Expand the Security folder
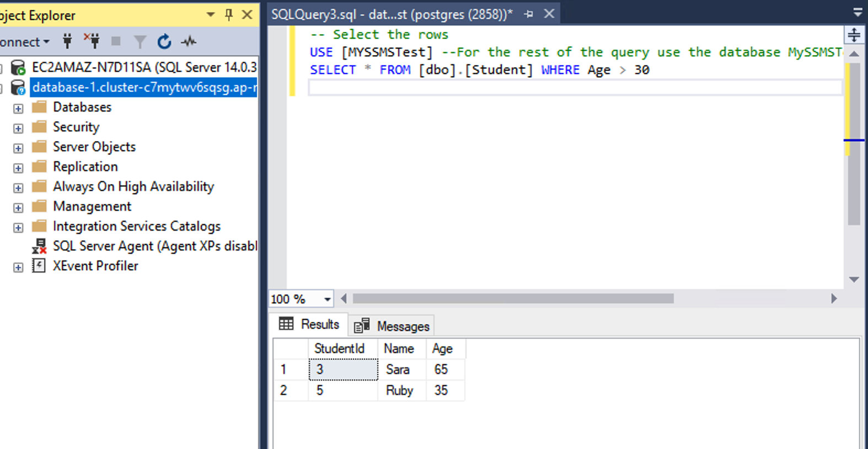This screenshot has width=868, height=449. click(18, 128)
